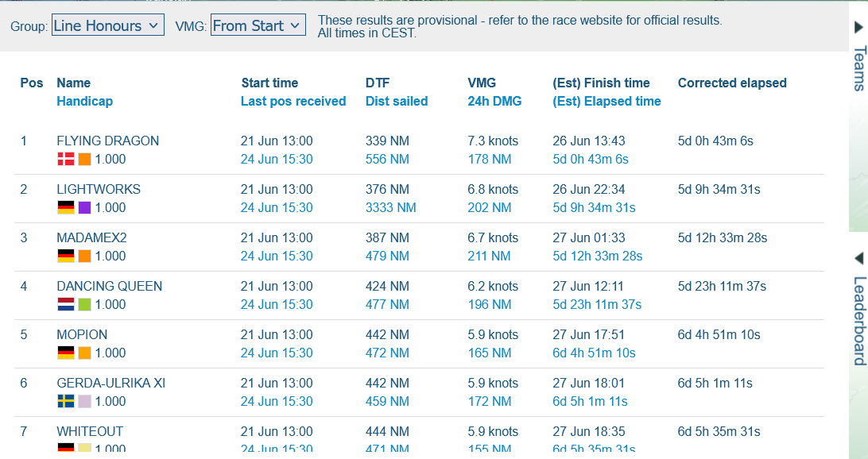868x459 pixels.
Task: Click Swedish flag icon for GERDA-ULRIKA XI
Action: tap(65, 401)
